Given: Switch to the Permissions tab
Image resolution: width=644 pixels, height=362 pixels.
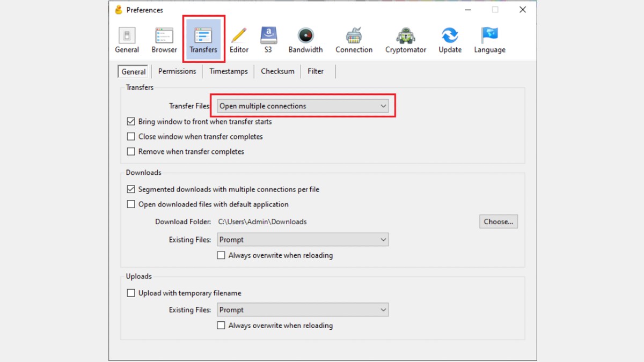Looking at the screenshot, I should [177, 71].
